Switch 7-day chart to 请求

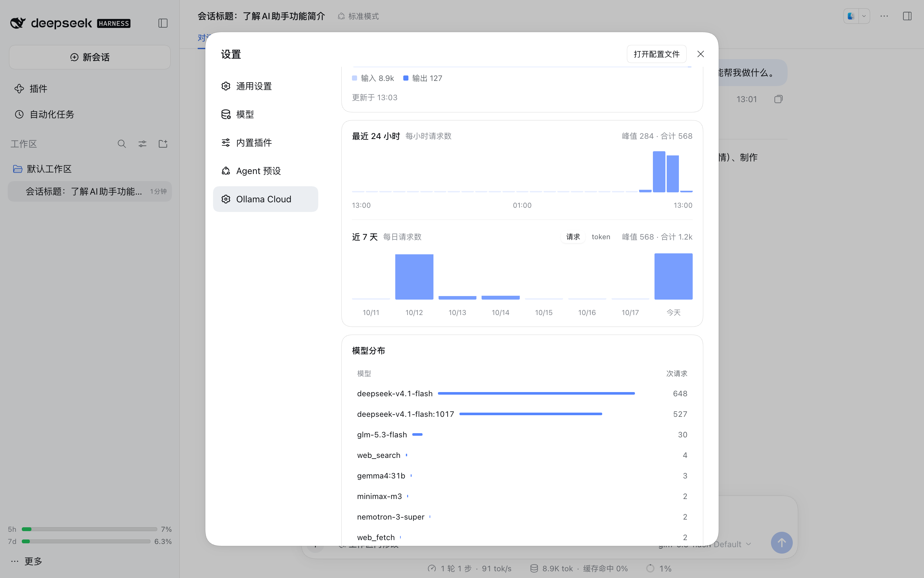coord(573,237)
